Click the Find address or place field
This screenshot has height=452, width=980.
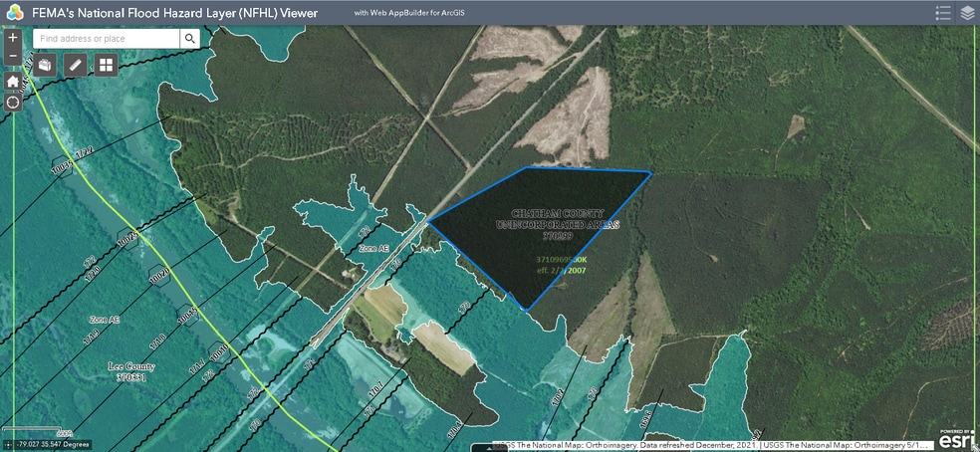click(106, 39)
